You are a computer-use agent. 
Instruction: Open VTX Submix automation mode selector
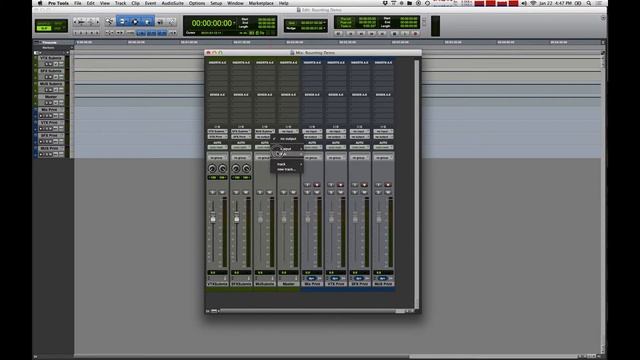(x=218, y=147)
